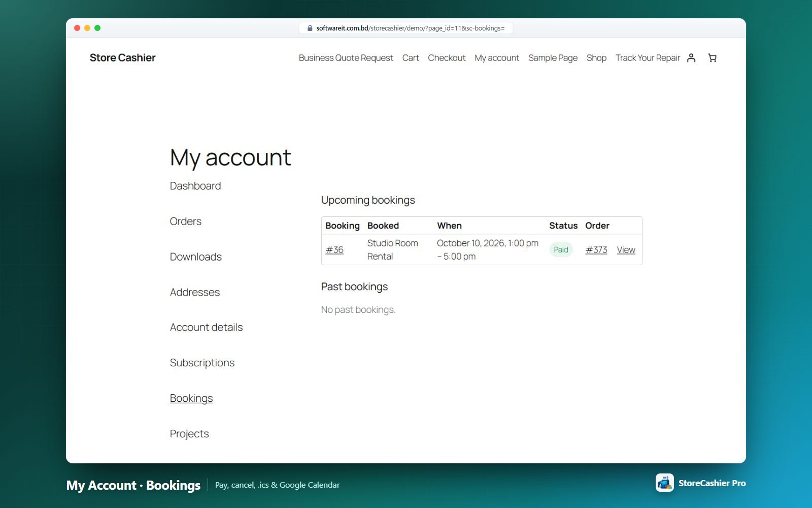The width and height of the screenshot is (812, 508).
Task: Go to Orders in account sidebar
Action: click(x=186, y=221)
